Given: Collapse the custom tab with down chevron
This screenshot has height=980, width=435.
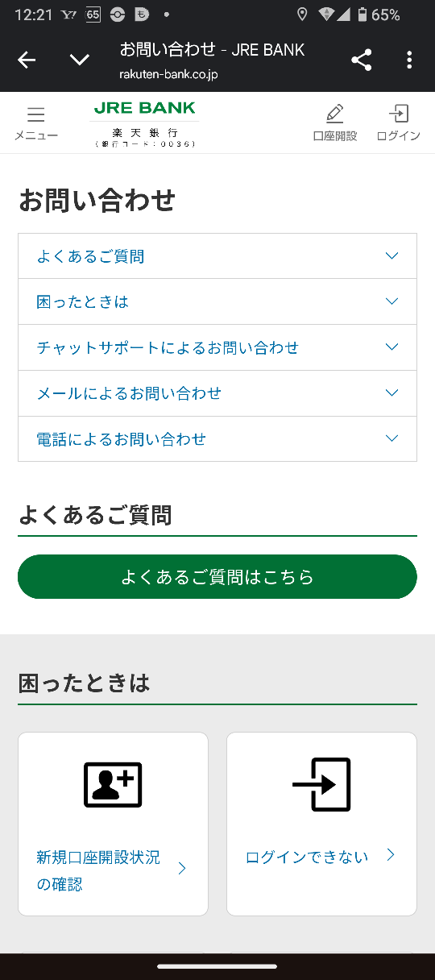Looking at the screenshot, I should [x=80, y=60].
